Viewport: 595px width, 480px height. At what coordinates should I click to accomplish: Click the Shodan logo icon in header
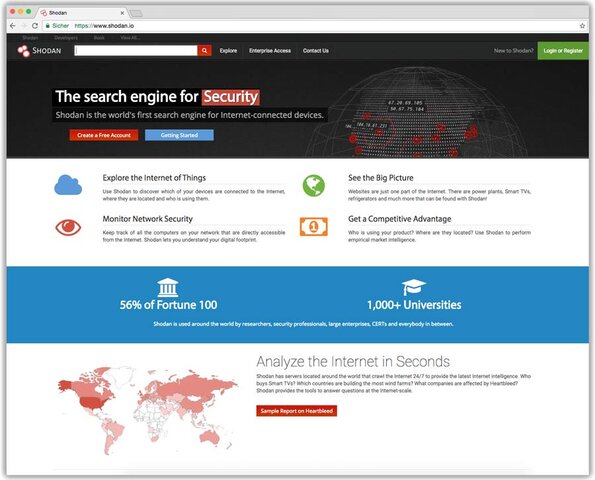(24, 51)
